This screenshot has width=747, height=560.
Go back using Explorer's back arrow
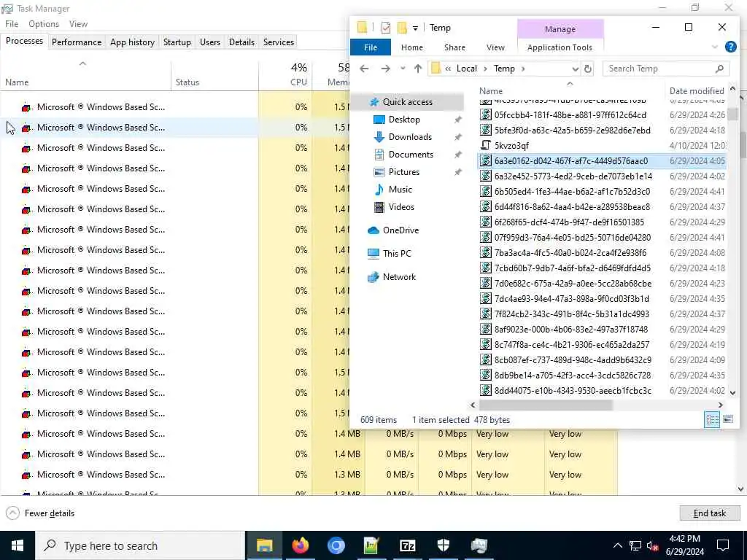[x=364, y=69]
